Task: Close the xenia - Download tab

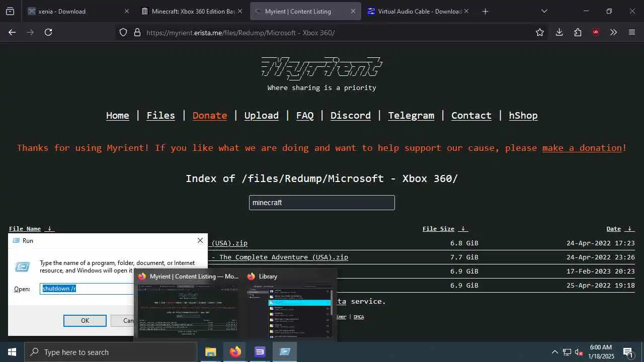Action: coord(126,11)
